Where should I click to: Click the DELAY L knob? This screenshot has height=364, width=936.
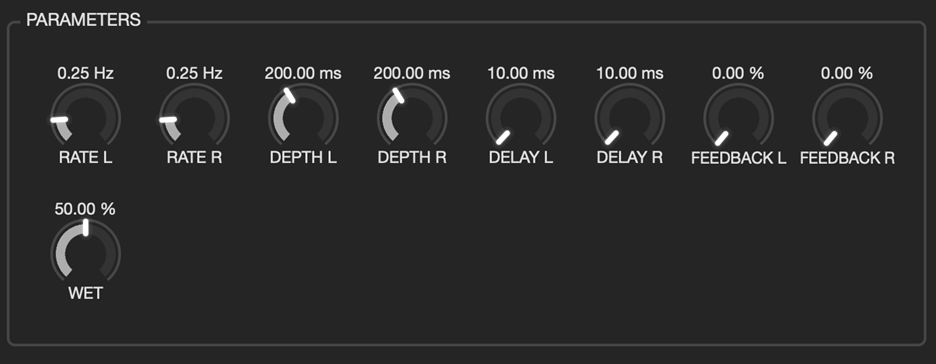coord(521,117)
